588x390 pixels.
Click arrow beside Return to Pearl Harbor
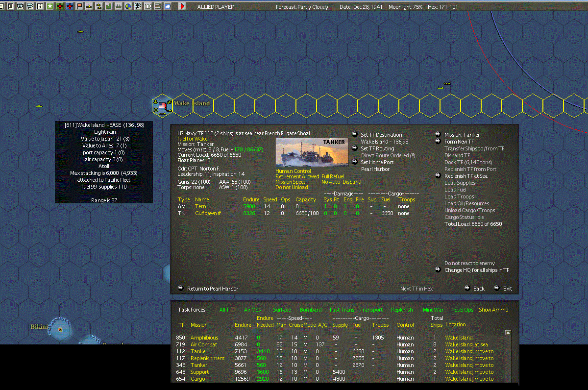tap(180, 288)
